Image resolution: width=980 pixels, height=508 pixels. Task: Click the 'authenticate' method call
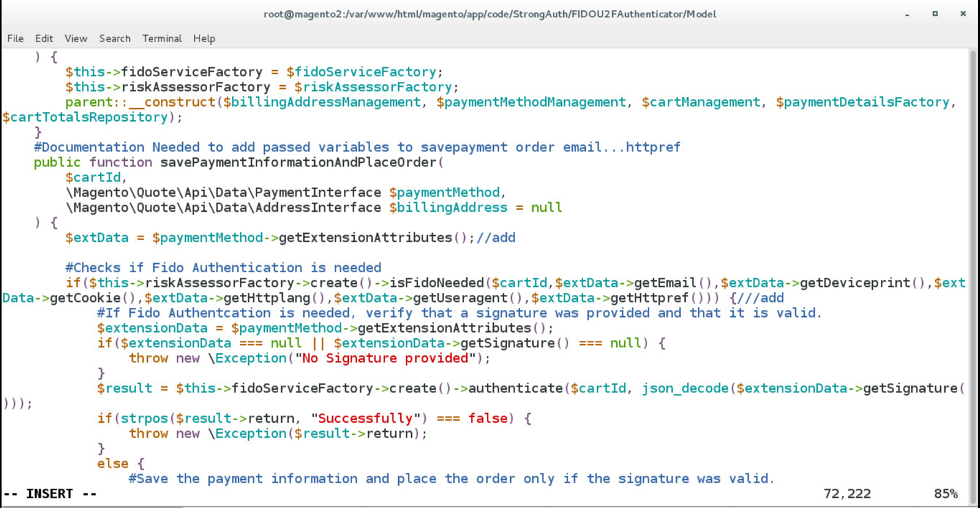[516, 388]
